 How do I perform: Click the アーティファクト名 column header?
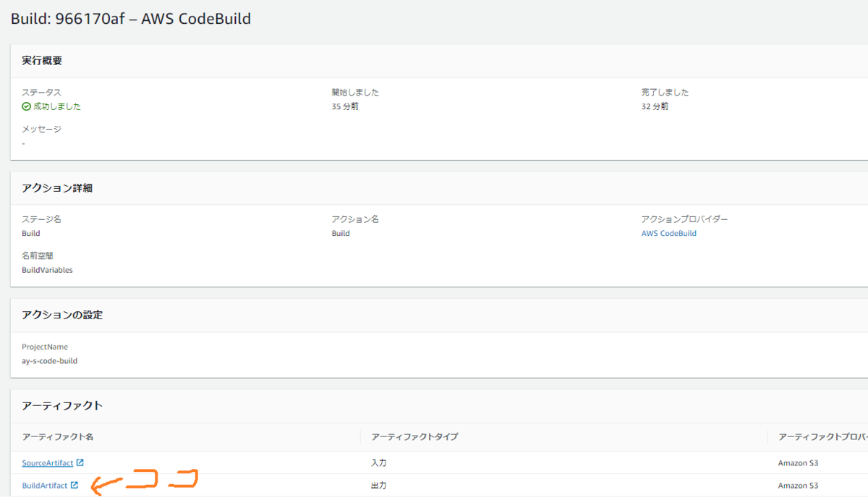pos(58,437)
